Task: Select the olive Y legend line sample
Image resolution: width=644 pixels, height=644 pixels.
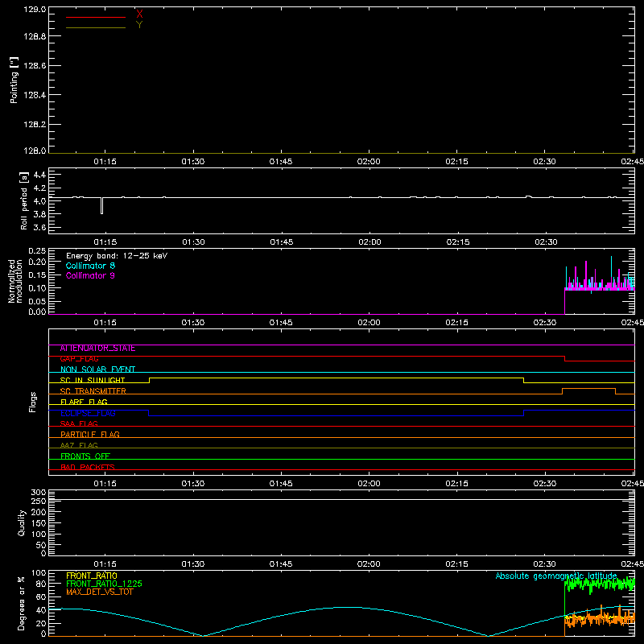Action: (x=96, y=28)
